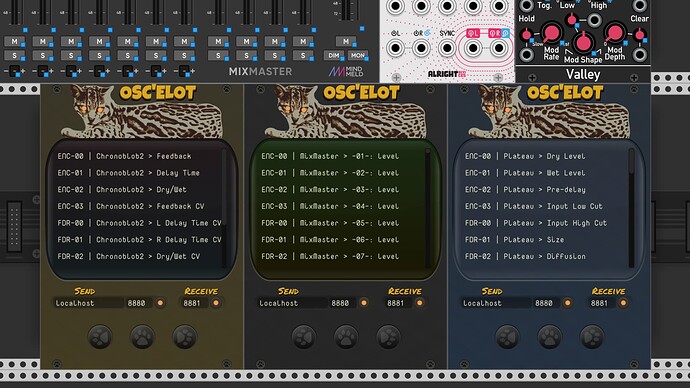The width and height of the screenshot is (690, 388).
Task: Enable DIM on the MixMaster master
Action: (334, 55)
